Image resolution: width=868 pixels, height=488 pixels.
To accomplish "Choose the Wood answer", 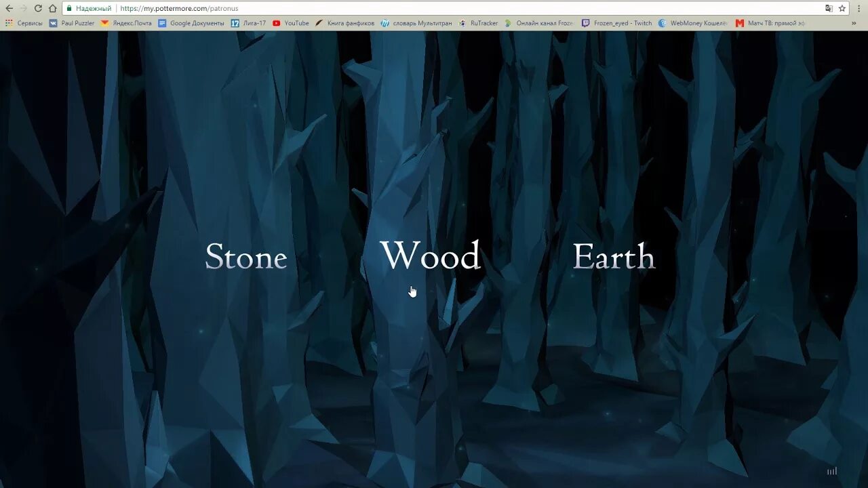I will (430, 256).
